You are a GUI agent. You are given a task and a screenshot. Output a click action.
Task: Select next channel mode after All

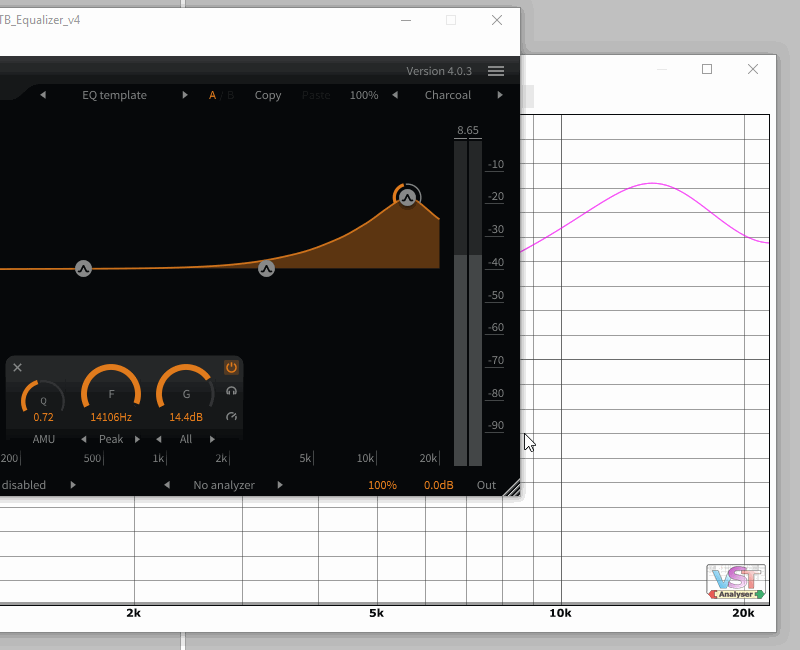point(212,439)
